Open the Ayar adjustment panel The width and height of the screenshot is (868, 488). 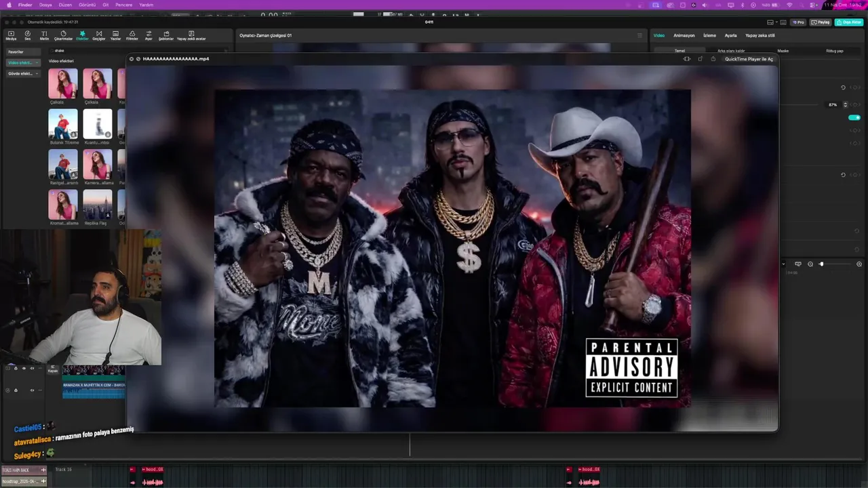149,35
